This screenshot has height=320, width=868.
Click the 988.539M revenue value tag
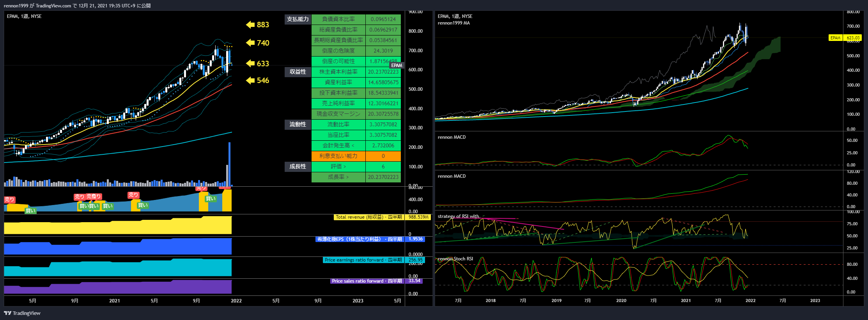418,217
